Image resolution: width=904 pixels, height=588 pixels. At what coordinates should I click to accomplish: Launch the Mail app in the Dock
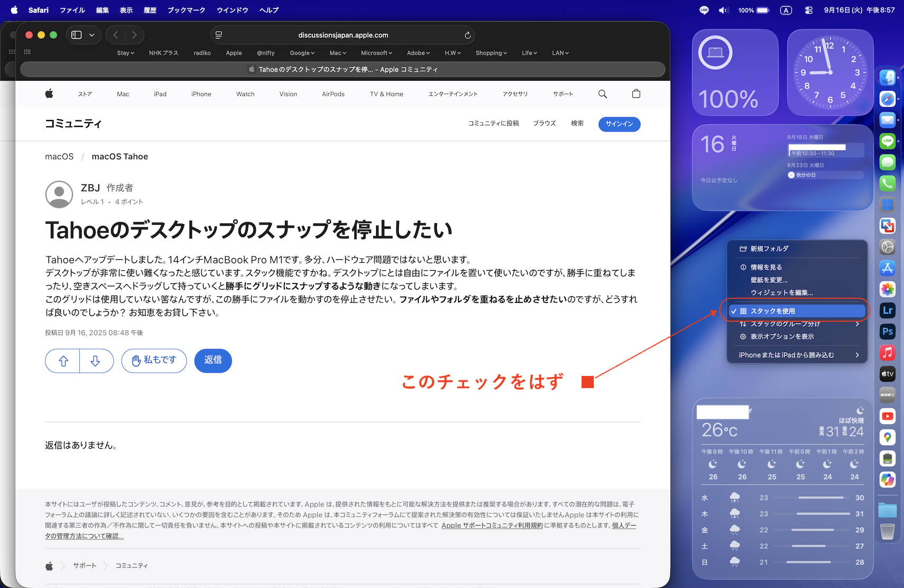pos(888,120)
